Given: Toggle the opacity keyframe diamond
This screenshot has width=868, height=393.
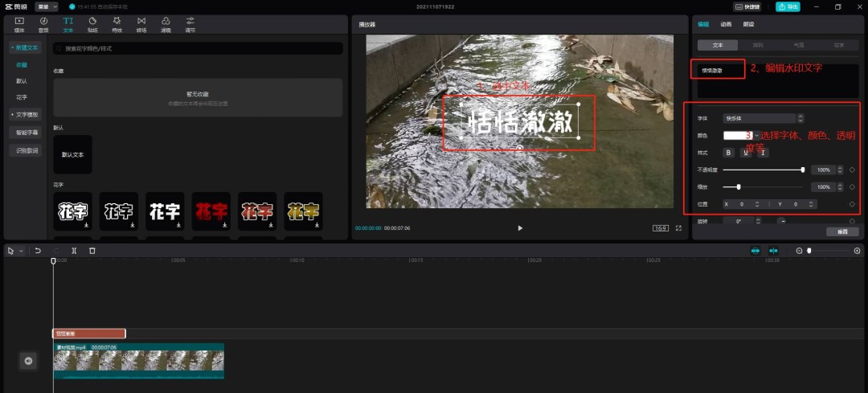Looking at the screenshot, I should coord(852,170).
